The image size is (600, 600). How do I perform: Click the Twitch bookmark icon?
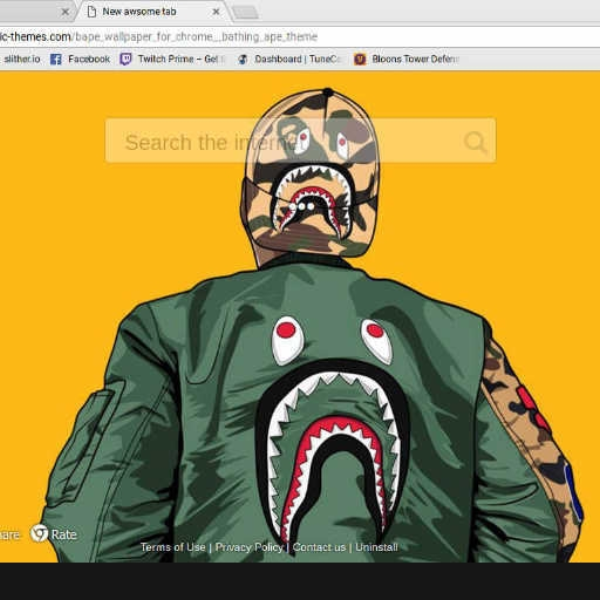coord(126,59)
